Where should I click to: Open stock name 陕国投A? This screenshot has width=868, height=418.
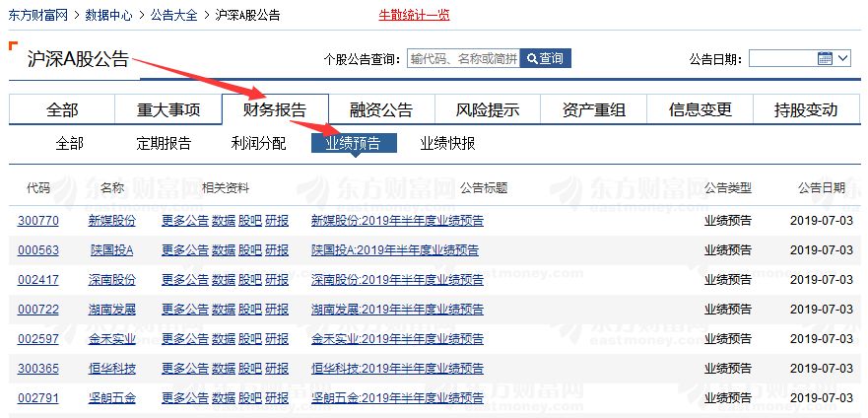(x=111, y=250)
